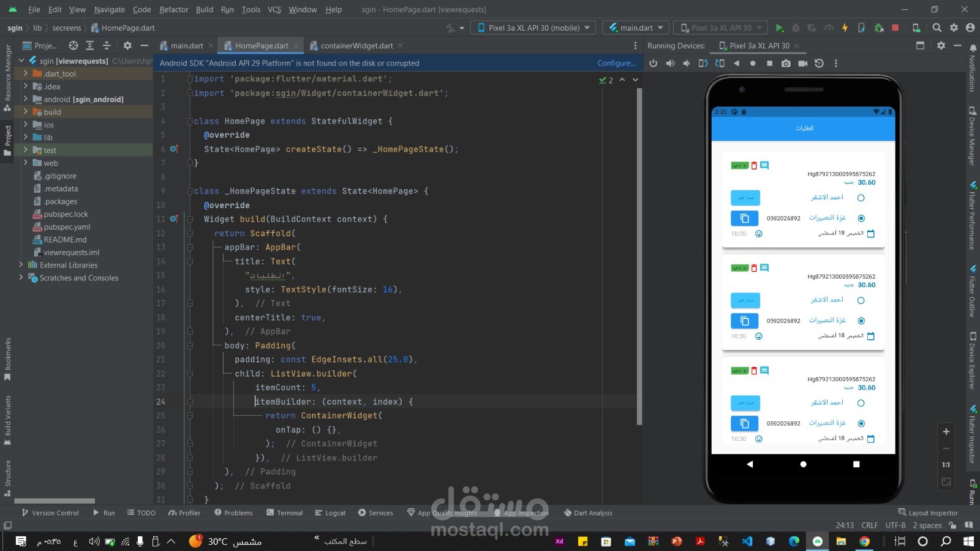Click Layout Inspector in status bar

click(x=928, y=513)
